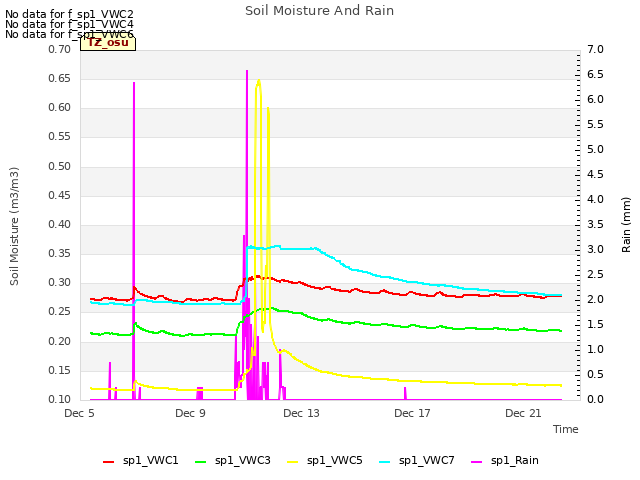Click the 0.0 rain axis tick label
Screen dimensions: 640x480
click(596, 399)
